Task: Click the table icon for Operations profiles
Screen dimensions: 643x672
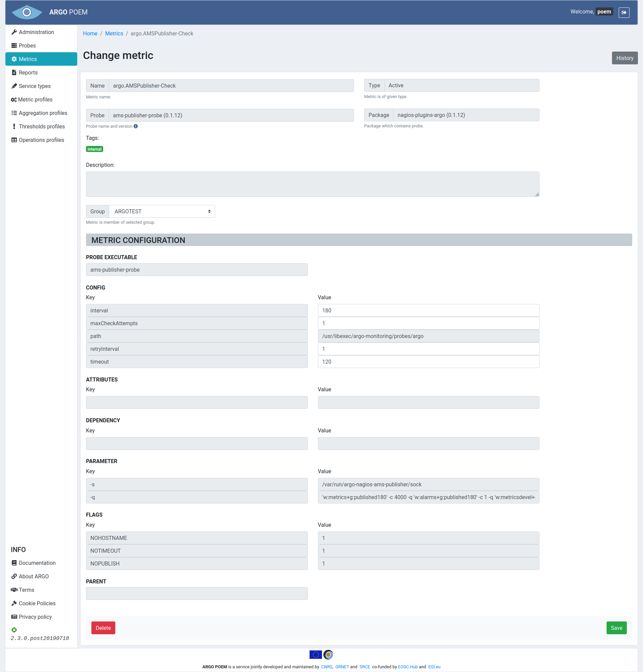Action: (x=14, y=140)
